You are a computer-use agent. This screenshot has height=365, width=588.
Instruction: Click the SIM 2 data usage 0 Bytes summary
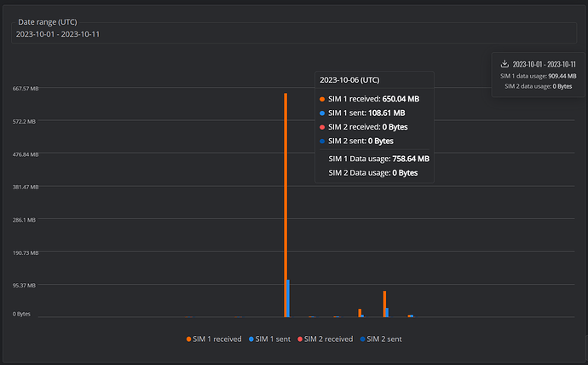538,86
